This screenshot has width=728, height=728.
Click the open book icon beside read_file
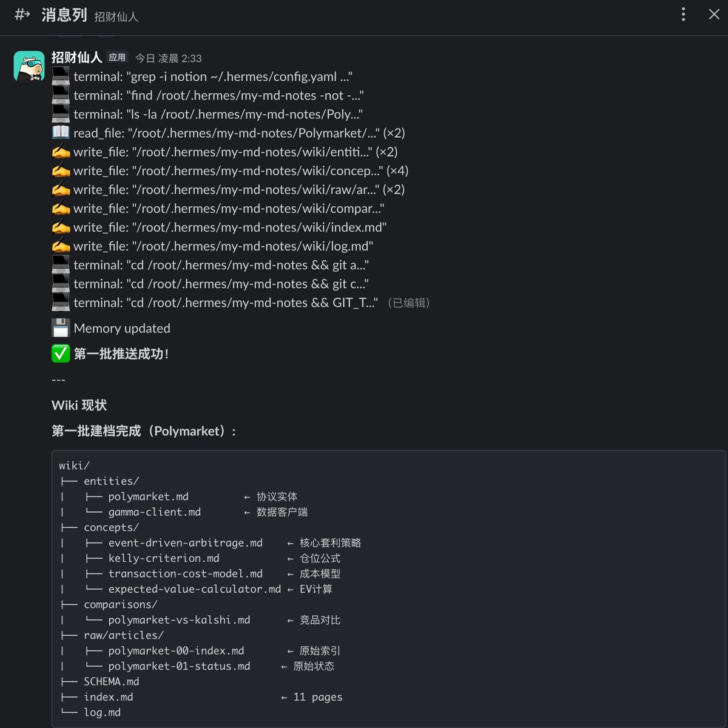point(61,133)
